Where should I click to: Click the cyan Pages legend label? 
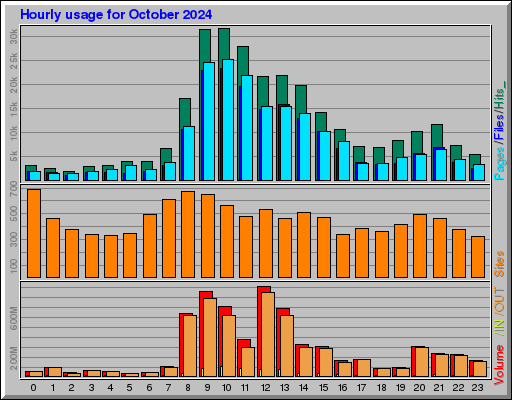click(x=499, y=163)
